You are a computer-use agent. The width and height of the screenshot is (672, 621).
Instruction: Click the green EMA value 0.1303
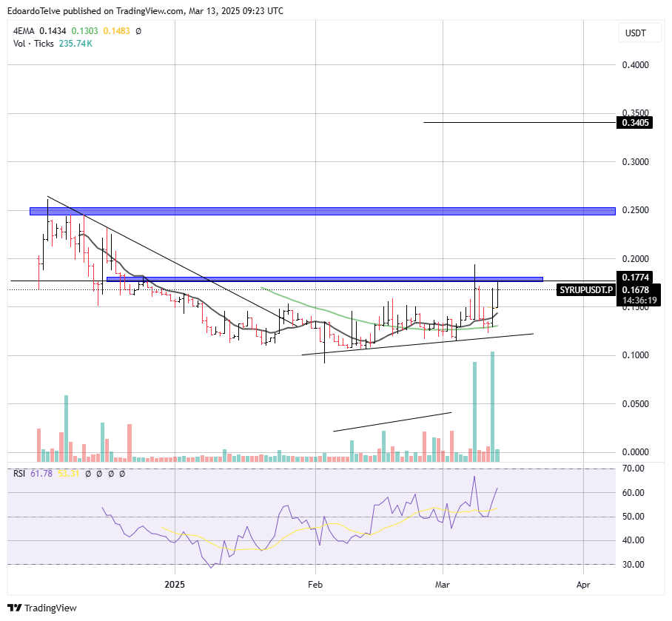[x=84, y=31]
